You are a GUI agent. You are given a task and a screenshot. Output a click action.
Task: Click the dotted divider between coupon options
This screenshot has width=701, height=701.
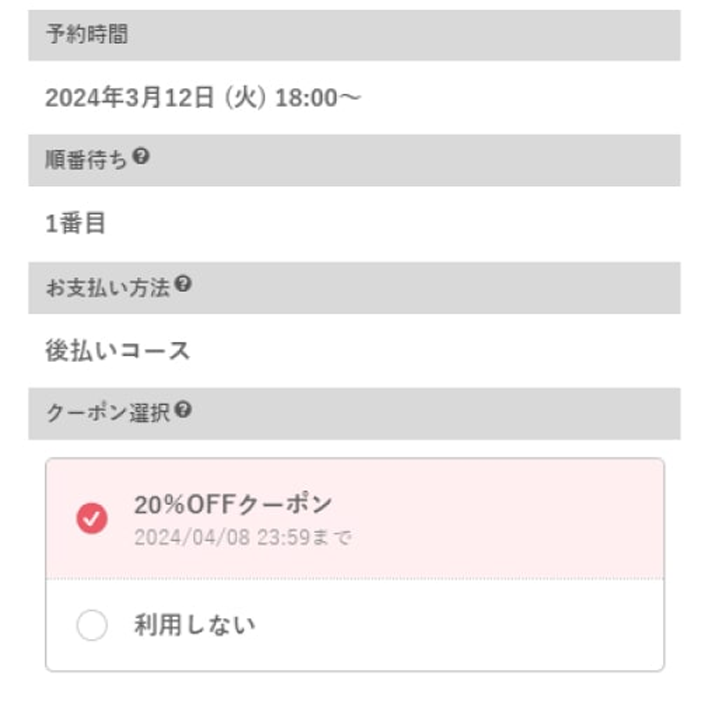tap(355, 579)
